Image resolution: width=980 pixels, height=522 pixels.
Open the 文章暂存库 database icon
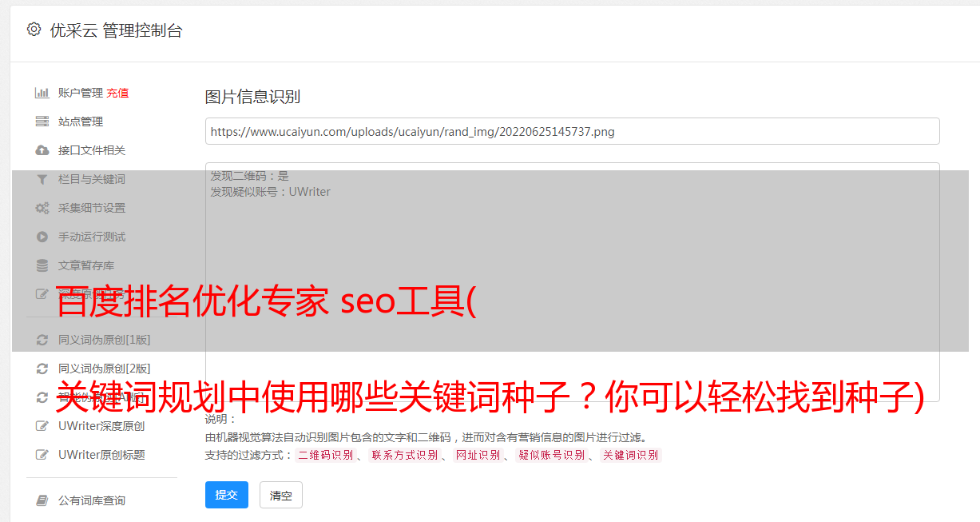[x=42, y=265]
